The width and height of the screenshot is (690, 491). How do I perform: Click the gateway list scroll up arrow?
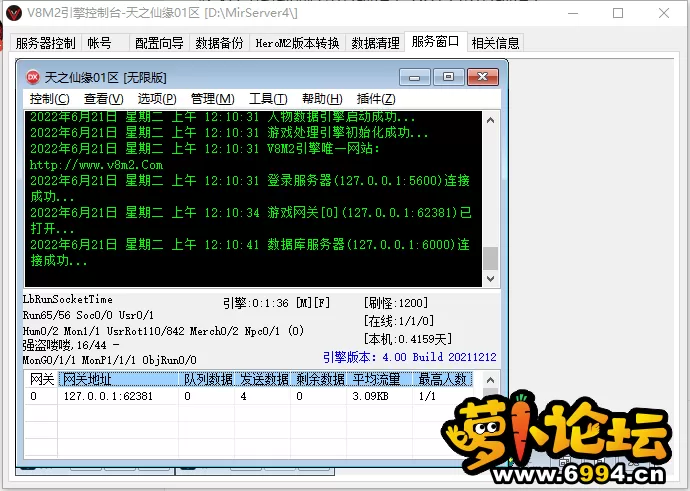(491, 380)
